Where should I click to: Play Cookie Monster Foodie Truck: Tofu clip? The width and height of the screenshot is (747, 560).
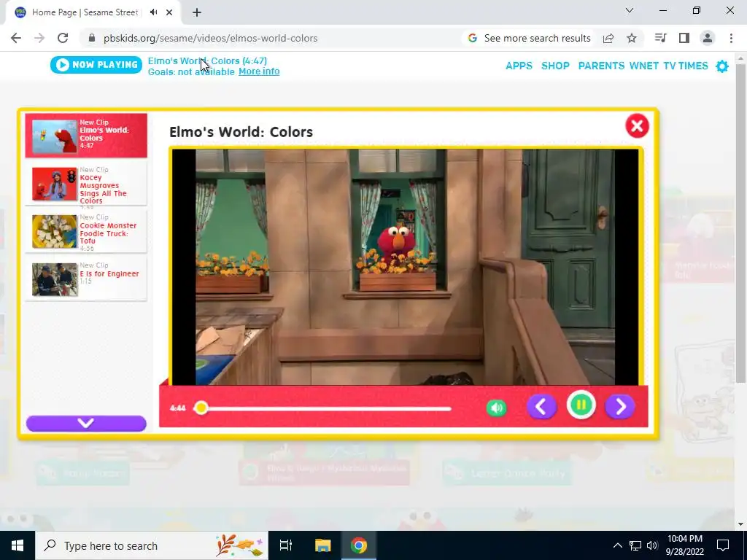tap(86, 232)
